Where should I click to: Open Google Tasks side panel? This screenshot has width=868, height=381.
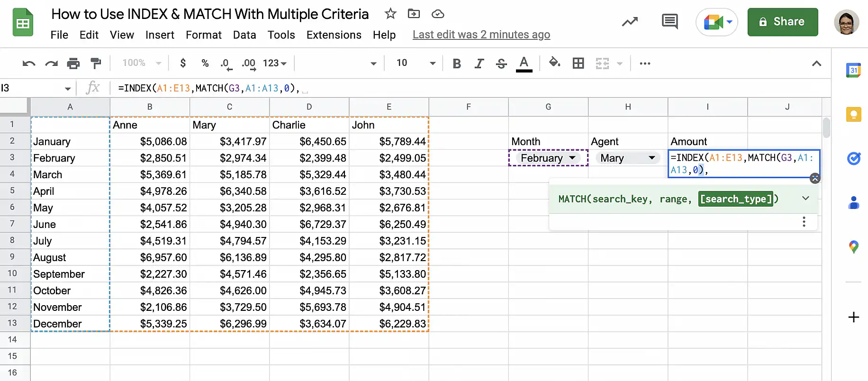click(853, 158)
